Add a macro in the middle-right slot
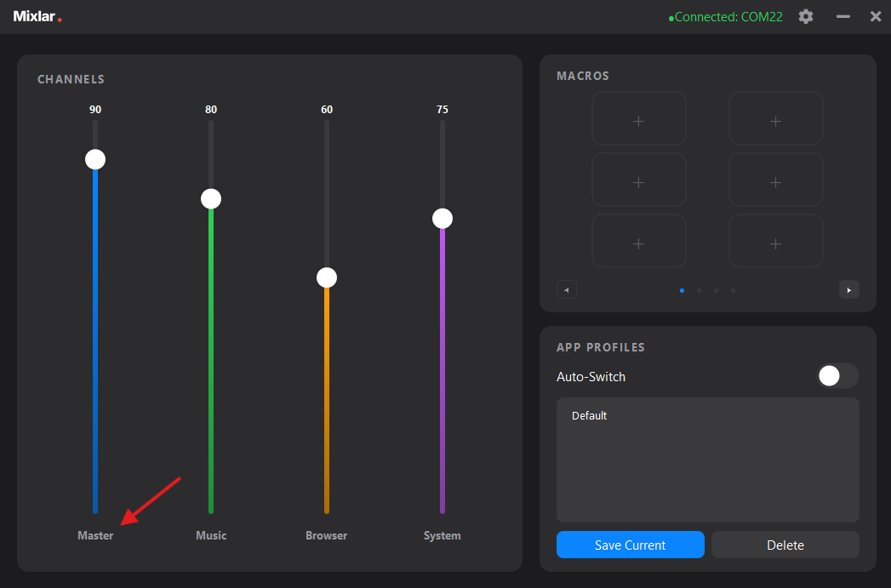The height and width of the screenshot is (588, 891). pos(775,180)
